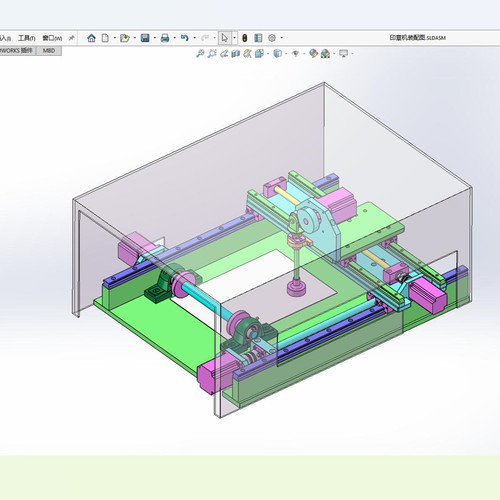Undo the last action
The height and width of the screenshot is (500, 500).
coord(185,38)
